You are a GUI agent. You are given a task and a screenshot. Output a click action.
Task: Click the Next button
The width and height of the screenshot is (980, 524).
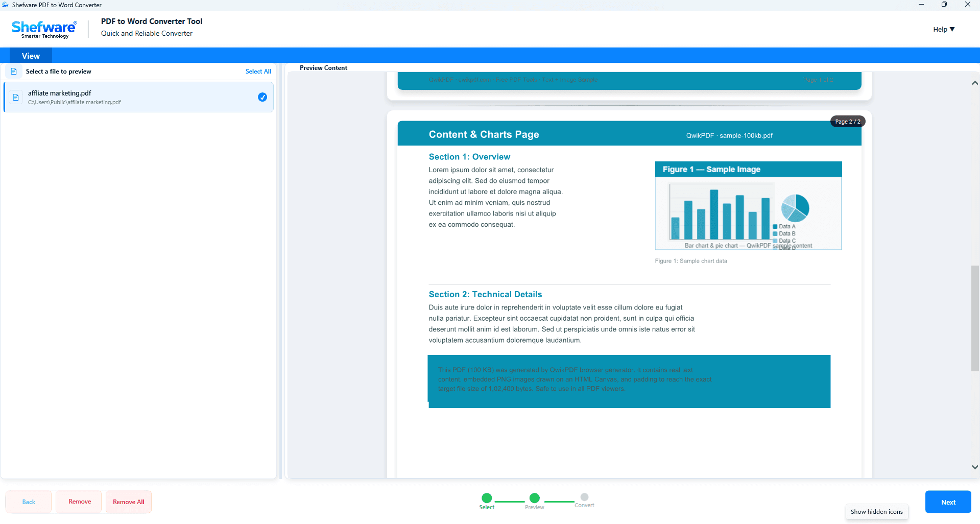point(948,502)
